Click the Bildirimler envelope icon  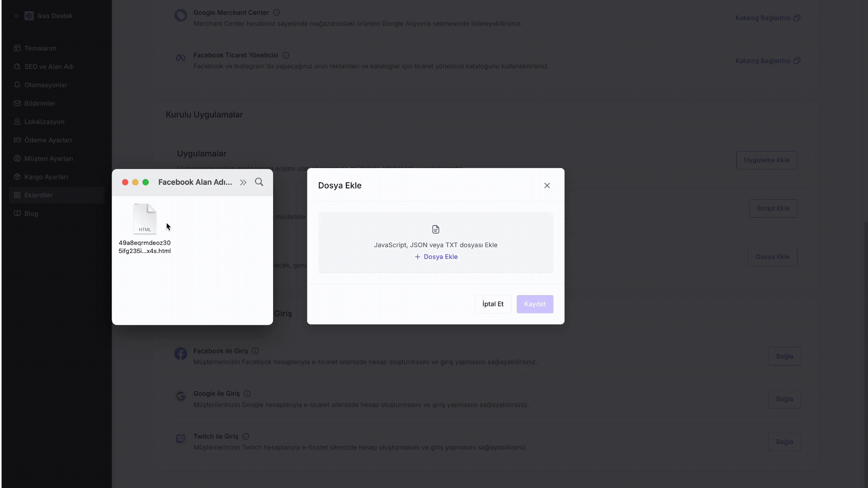click(17, 103)
